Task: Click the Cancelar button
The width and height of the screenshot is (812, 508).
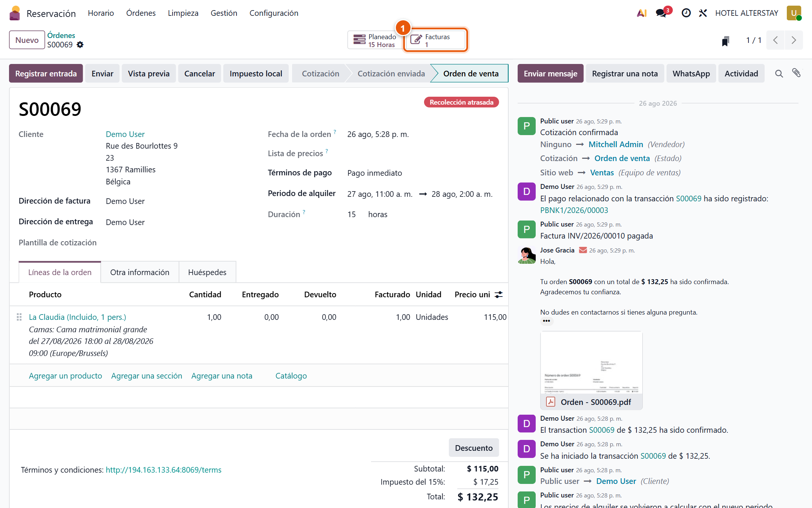Action: coord(200,73)
